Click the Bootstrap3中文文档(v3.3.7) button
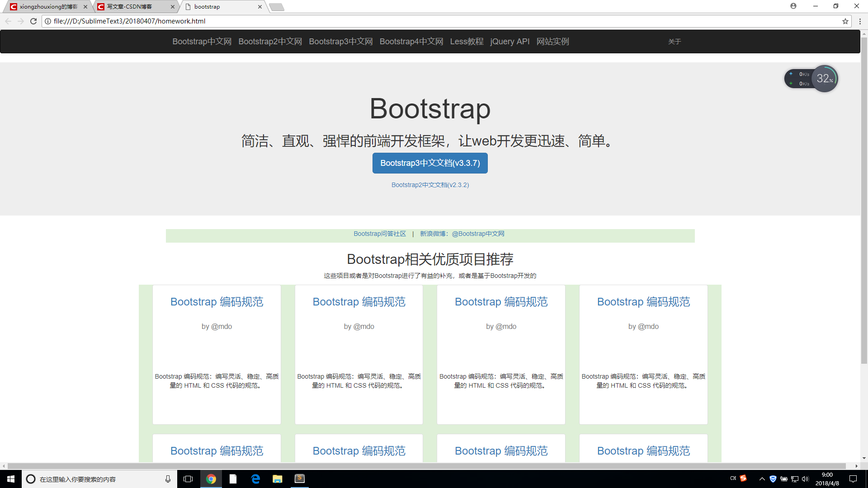This screenshot has height=488, width=868. coord(430,163)
